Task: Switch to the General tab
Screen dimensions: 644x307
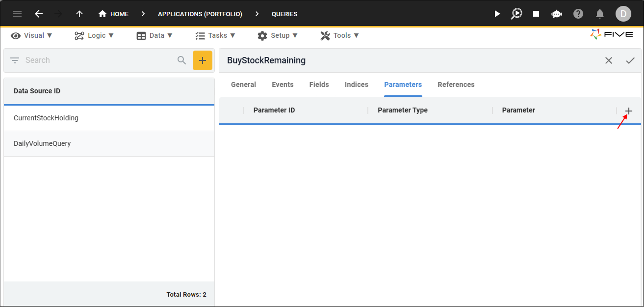Action: [243, 84]
